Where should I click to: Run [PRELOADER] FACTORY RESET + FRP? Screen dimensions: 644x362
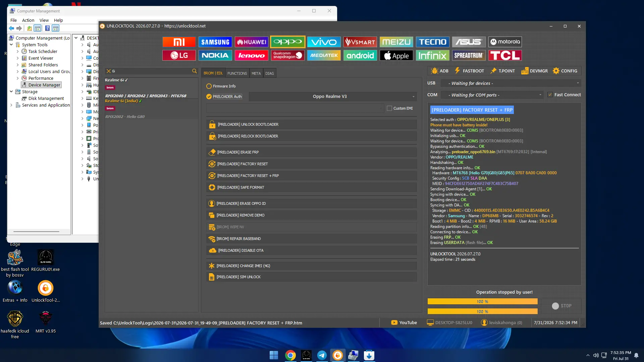pyautogui.click(x=312, y=176)
